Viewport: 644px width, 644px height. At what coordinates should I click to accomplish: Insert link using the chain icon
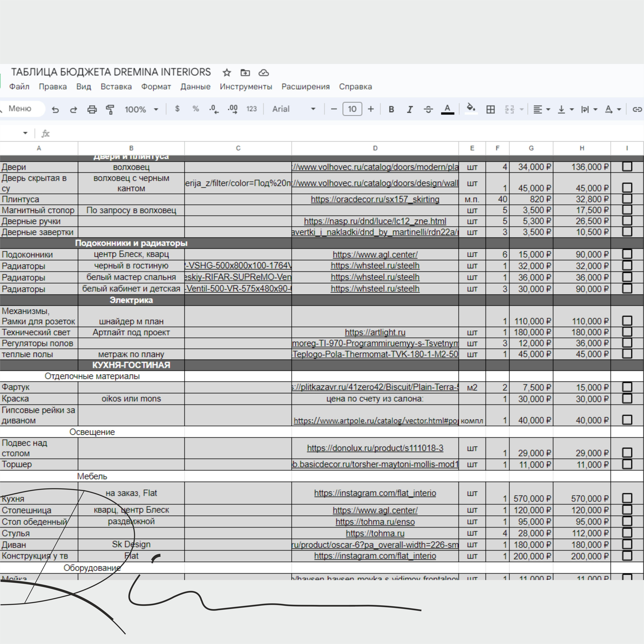[637, 109]
